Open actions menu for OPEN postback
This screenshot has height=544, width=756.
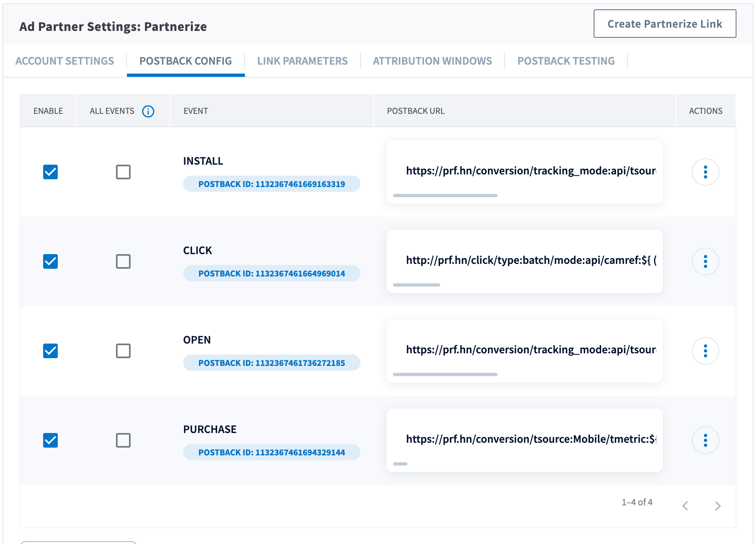(x=705, y=351)
